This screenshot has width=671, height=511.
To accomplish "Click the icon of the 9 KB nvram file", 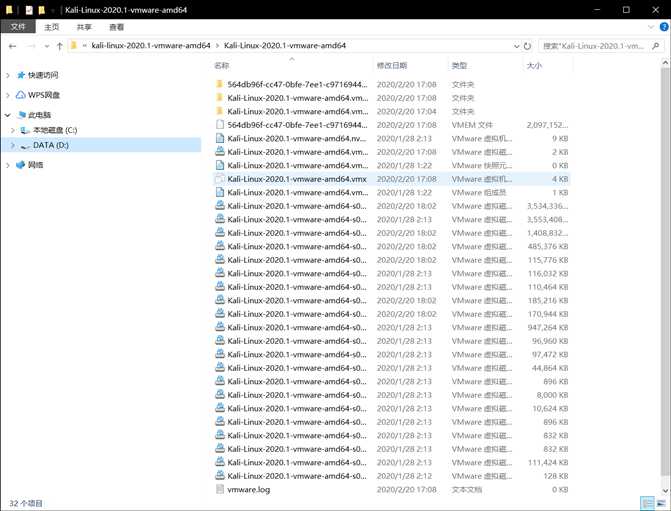I will click(220, 138).
